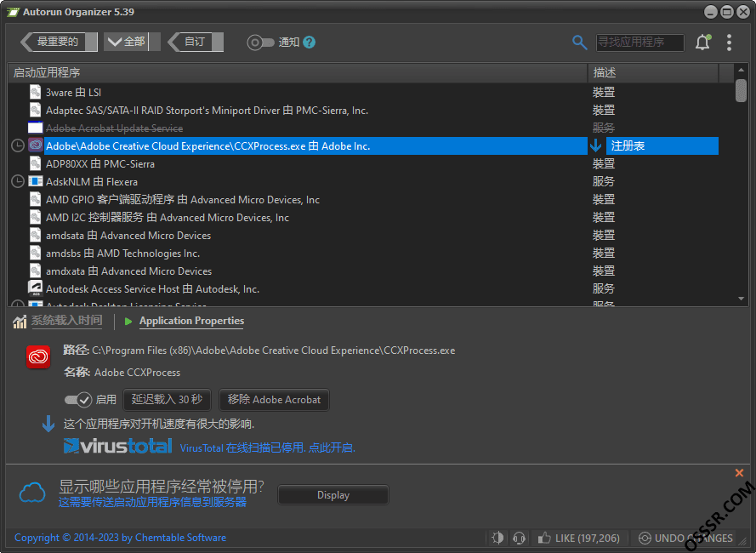Close the banner with orange X
756x553 pixels.
tap(739, 473)
